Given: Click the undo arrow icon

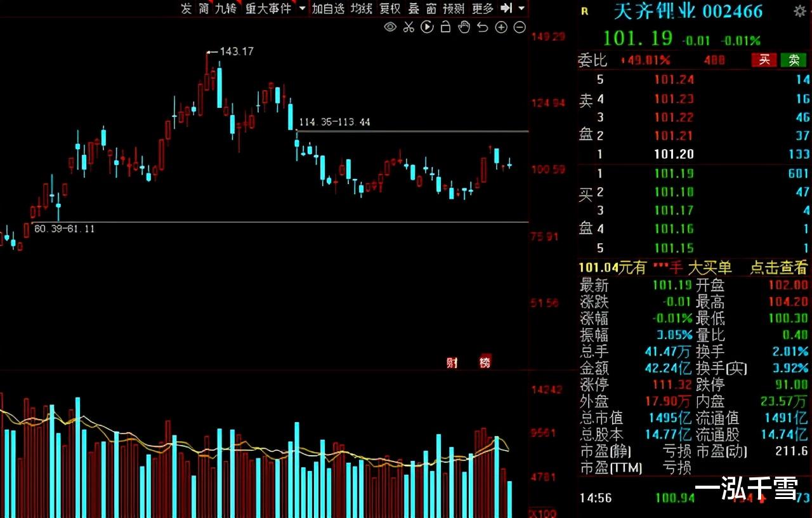Looking at the screenshot, I should click(482, 27).
